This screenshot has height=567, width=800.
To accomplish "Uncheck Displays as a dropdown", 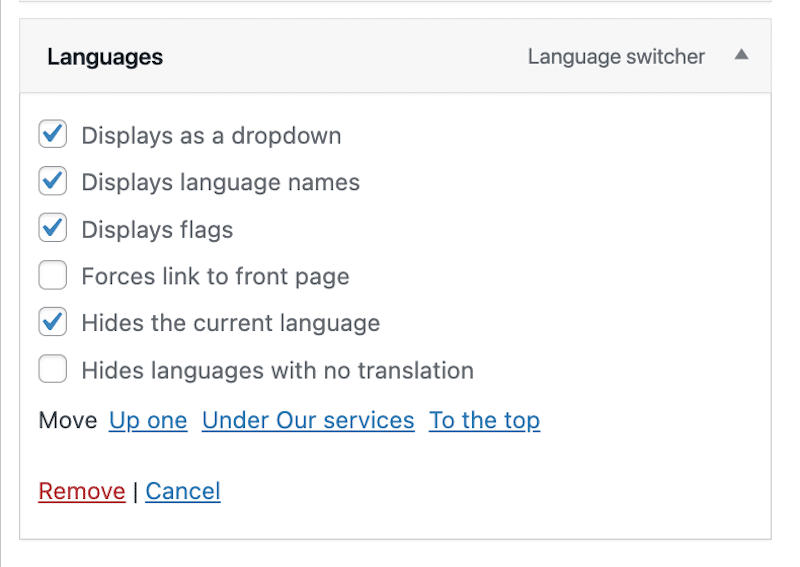I will click(53, 134).
